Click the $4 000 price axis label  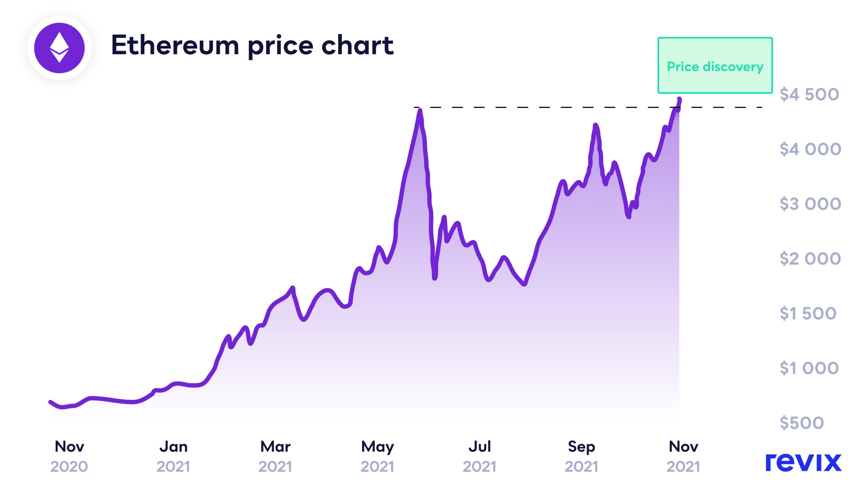(810, 149)
